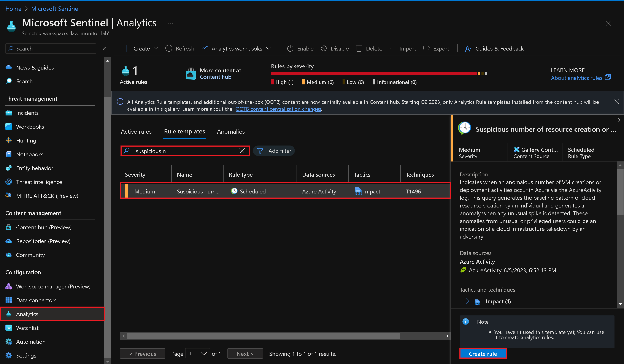This screenshot has height=364, width=624.
Task: Collapse the sidebar menu
Action: point(105,49)
